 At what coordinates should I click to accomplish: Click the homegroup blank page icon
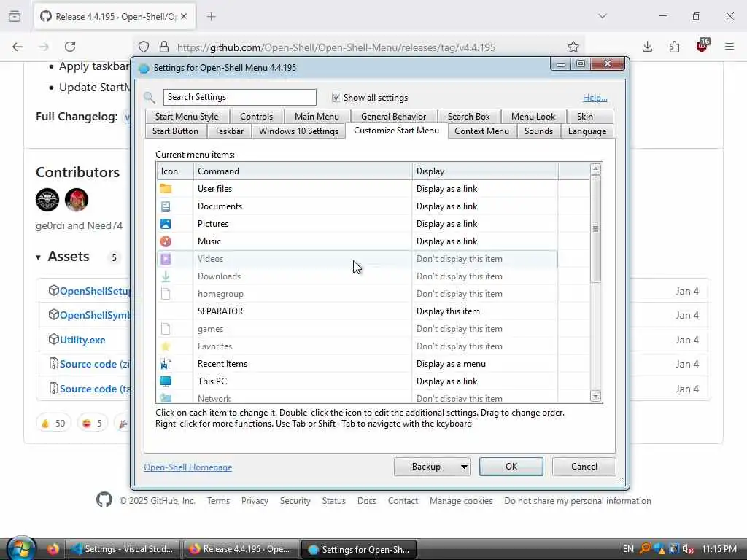(166, 294)
